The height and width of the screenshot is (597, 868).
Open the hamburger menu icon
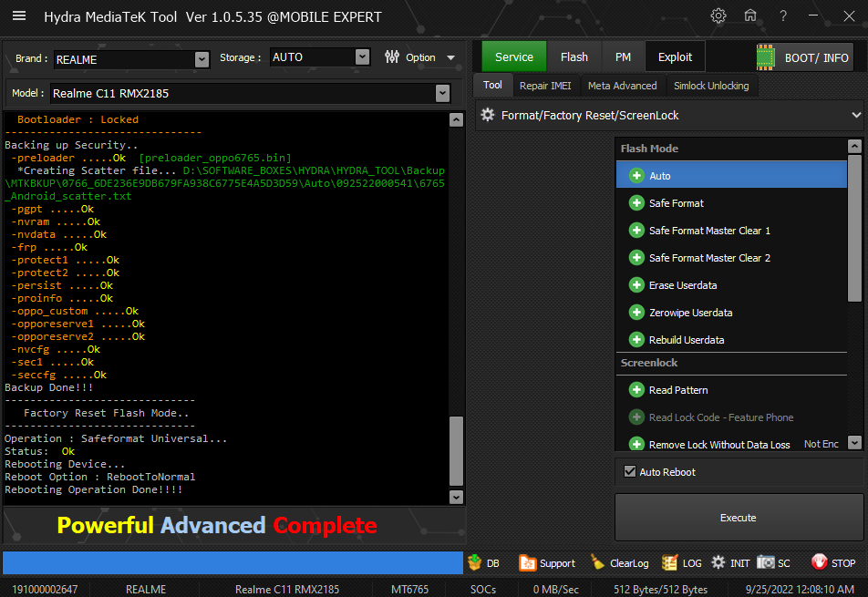click(19, 15)
